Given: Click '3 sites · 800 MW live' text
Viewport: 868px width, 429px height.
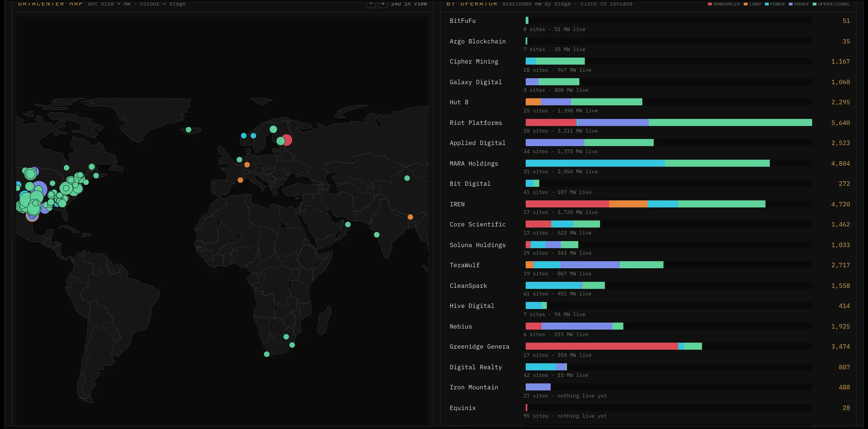Looking at the screenshot, I should point(556,90).
